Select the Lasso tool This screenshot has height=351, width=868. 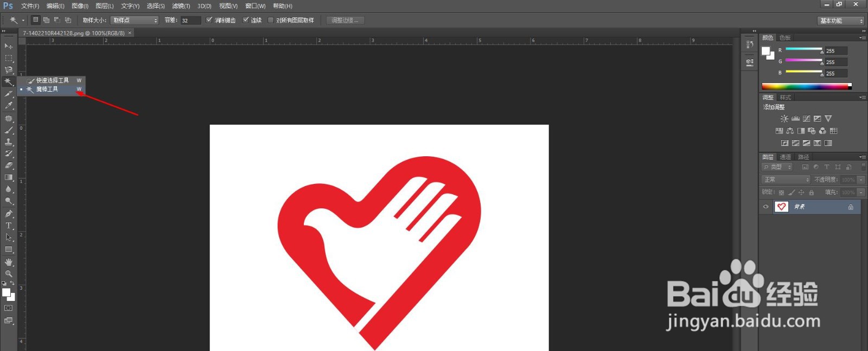pyautogui.click(x=9, y=70)
